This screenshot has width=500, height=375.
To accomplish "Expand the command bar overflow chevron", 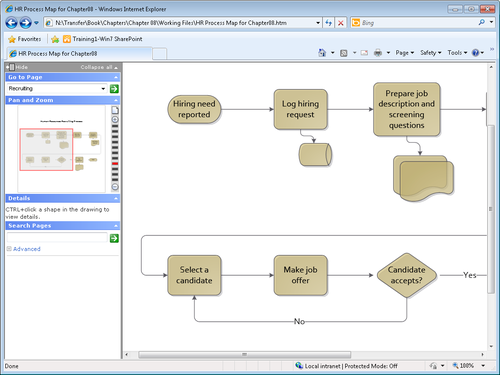I will (491, 49).
